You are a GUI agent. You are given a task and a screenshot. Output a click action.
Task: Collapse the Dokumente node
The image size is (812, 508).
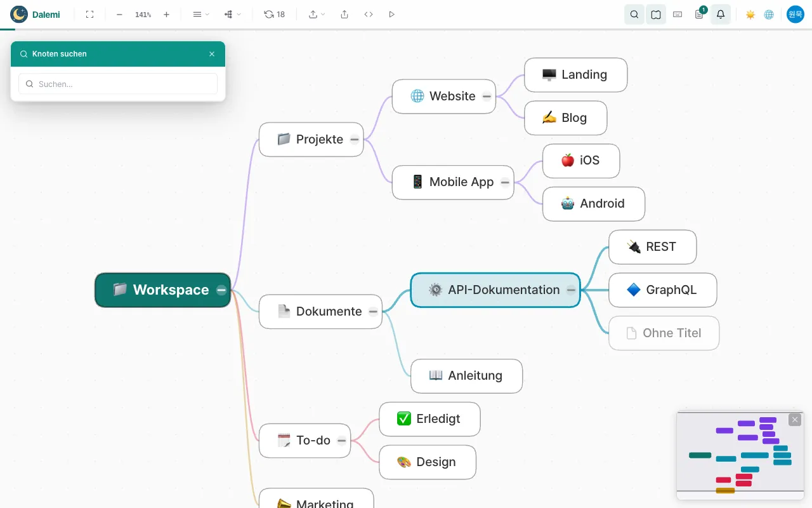pos(373,312)
